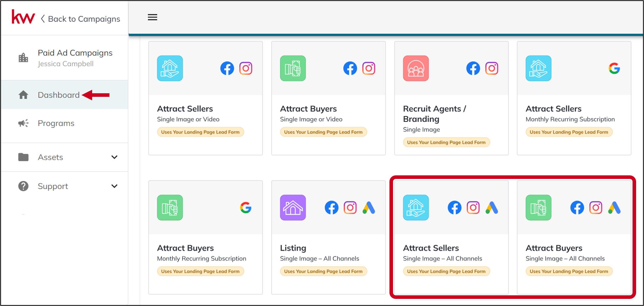This screenshot has width=644, height=306.
Task: Click Facebook icon on Attract Sellers All Channels
Action: point(454,208)
